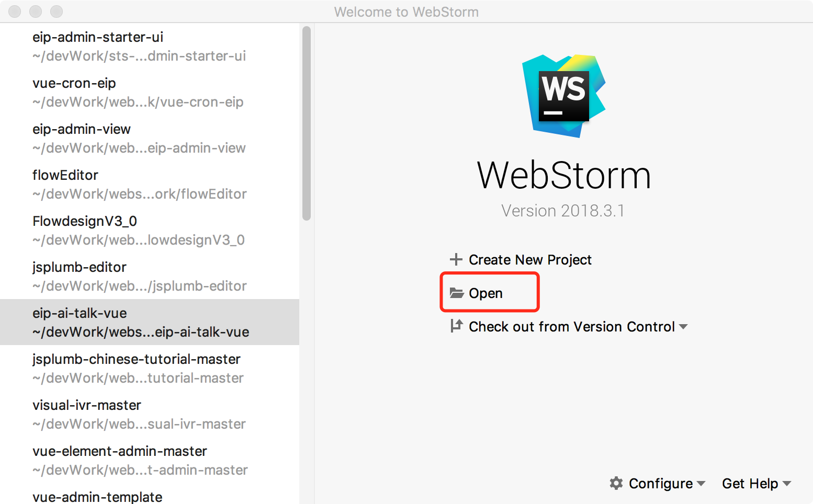Screen dimensions: 813x504
Task: Expand the Version Control dropdown arrow
Action: 683,327
